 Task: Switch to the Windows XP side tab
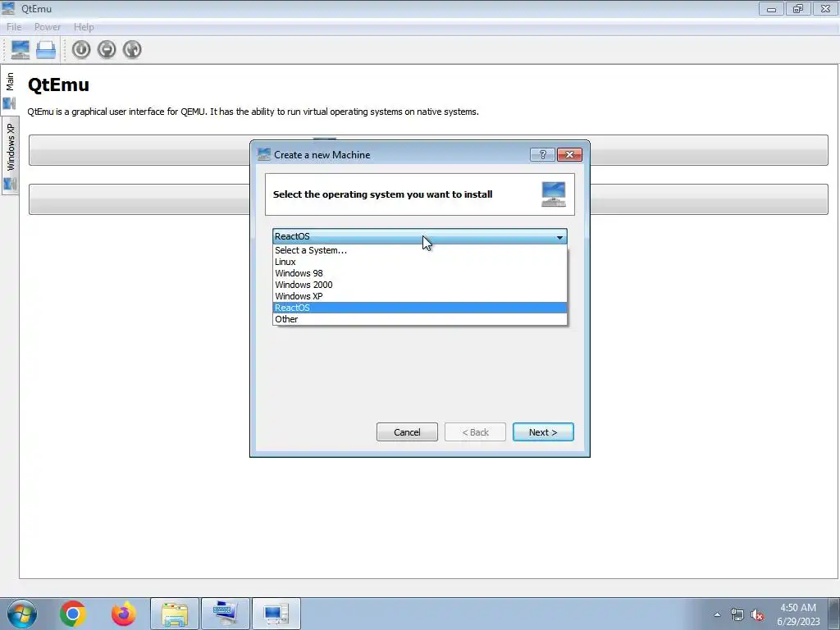[x=10, y=155]
